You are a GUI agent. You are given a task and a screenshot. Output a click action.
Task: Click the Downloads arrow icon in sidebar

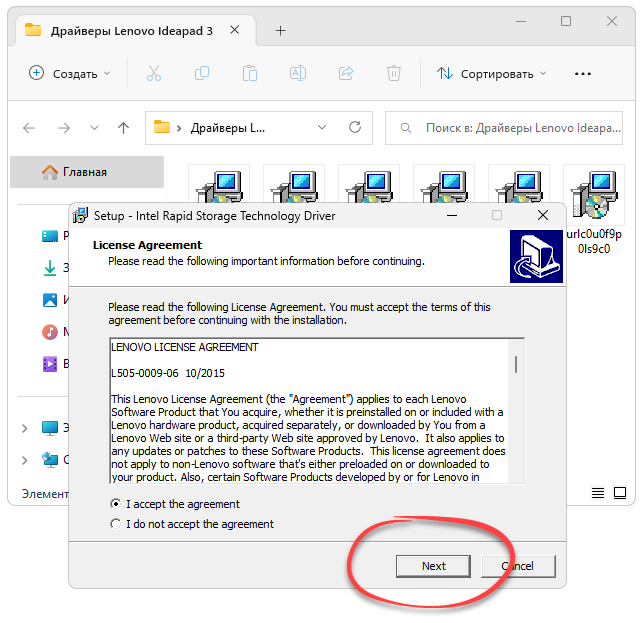click(x=50, y=268)
